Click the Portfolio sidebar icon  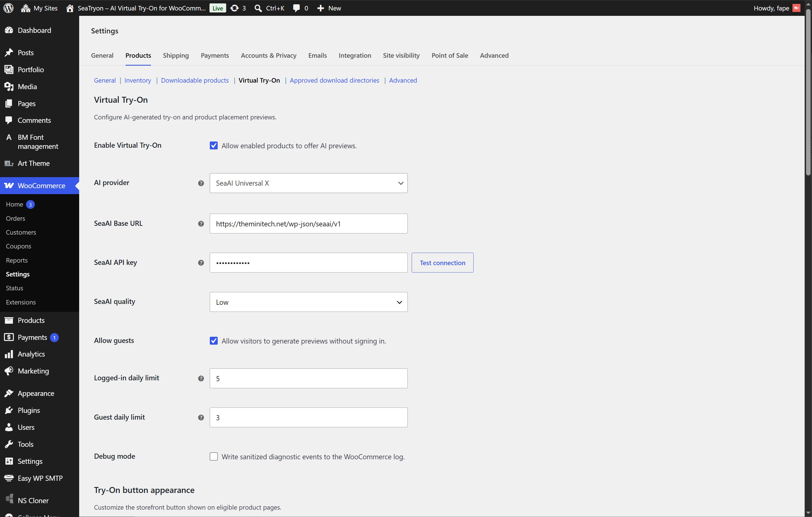[9, 70]
